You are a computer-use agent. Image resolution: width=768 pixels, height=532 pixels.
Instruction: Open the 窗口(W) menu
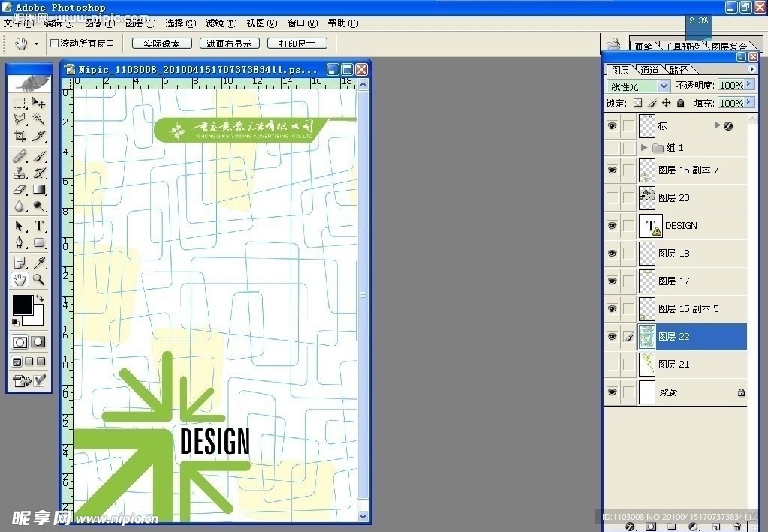point(303,23)
